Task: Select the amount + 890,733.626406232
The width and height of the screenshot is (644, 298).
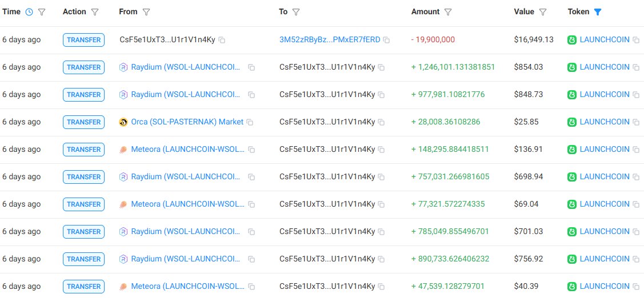Action: coord(450,259)
